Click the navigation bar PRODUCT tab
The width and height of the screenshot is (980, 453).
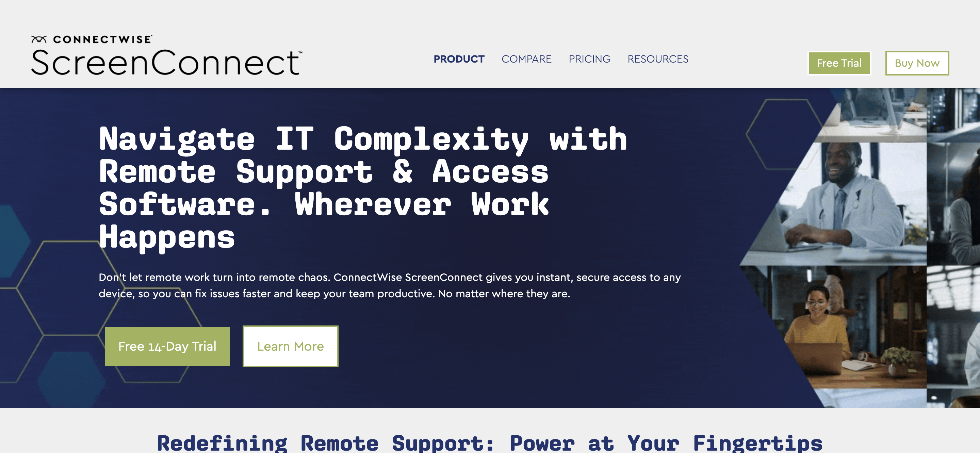coord(459,59)
